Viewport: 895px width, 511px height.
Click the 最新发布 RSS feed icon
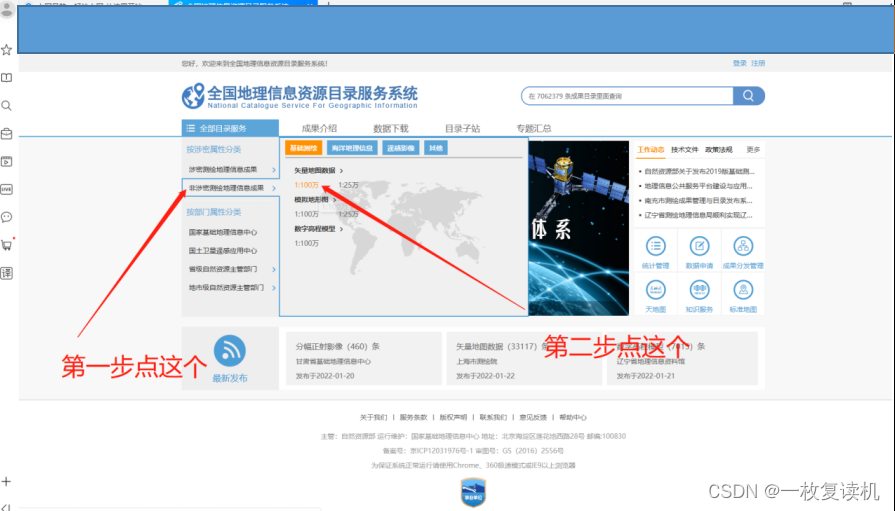229,351
